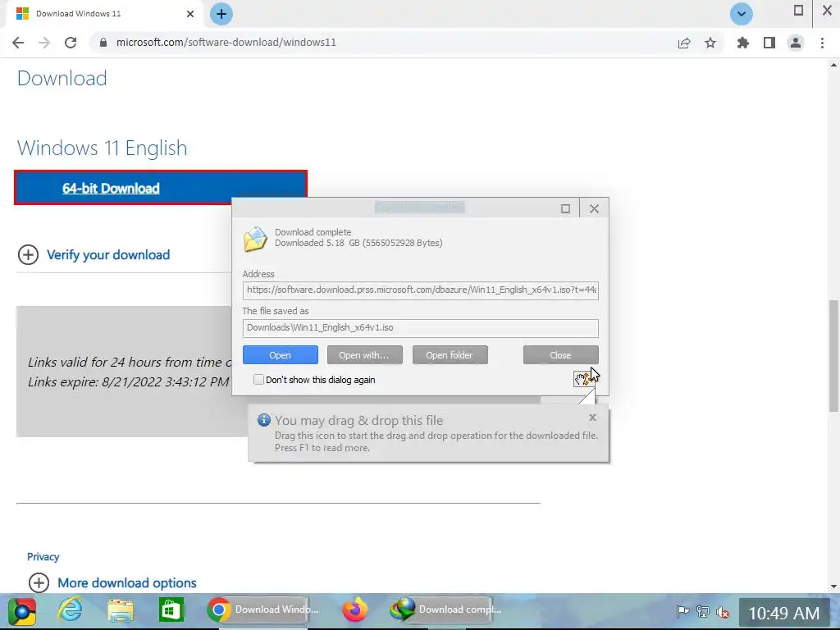Open Microsoft Store from taskbar
The image size is (840, 630).
171,610
